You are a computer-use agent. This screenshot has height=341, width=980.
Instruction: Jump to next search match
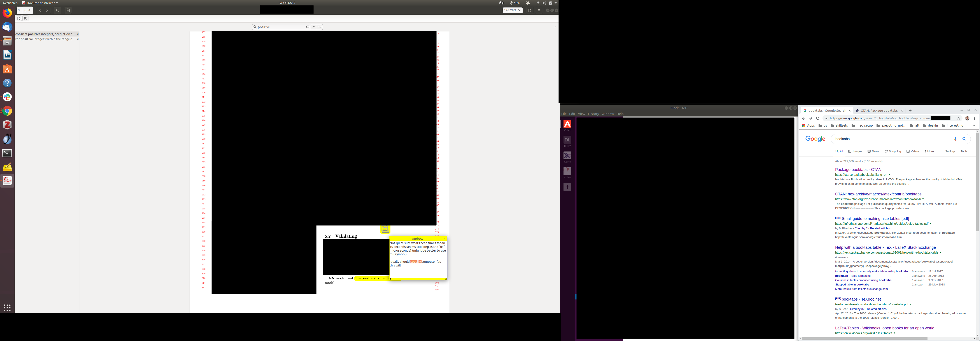(320, 27)
